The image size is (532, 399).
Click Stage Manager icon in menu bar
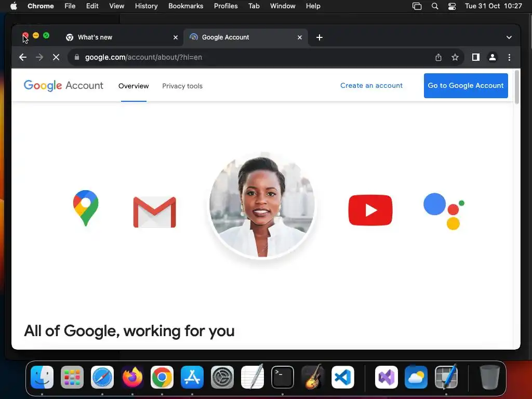(x=417, y=6)
